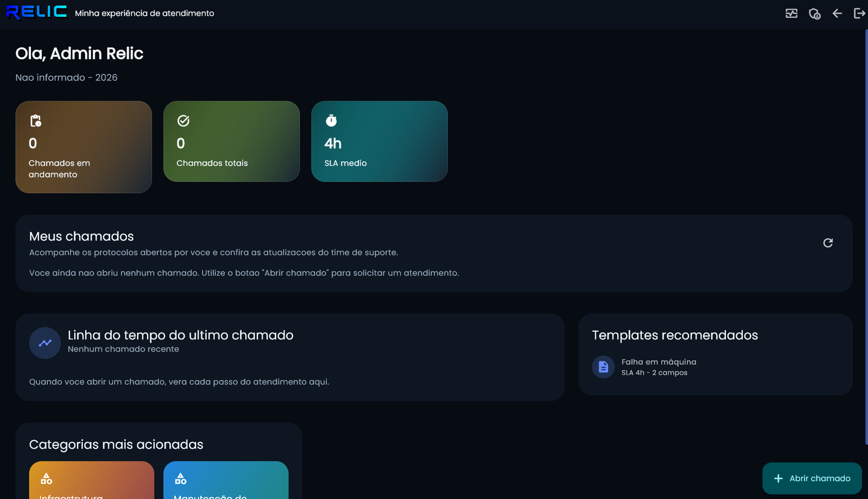Click the RELIC logo
The width and height of the screenshot is (868, 499).
36,12
